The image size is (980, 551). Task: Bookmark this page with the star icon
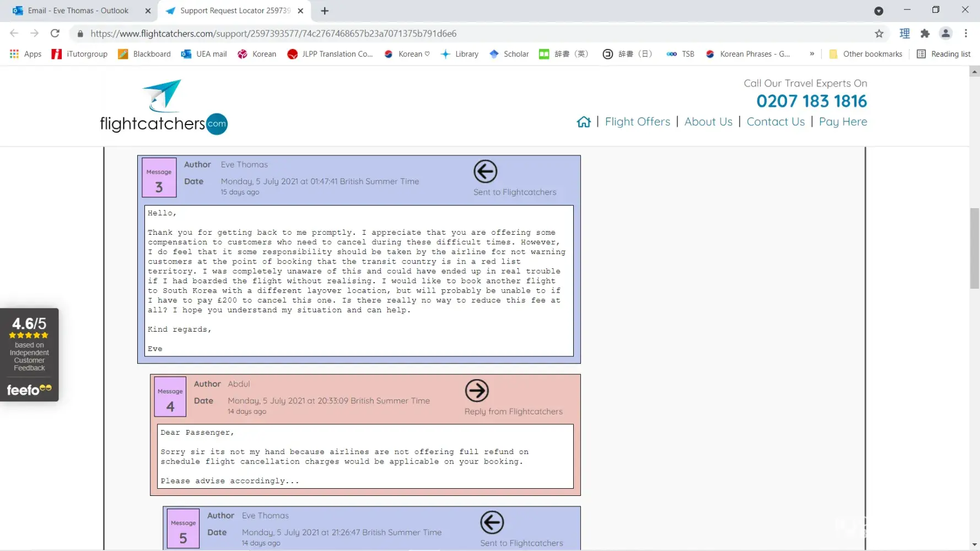(879, 34)
